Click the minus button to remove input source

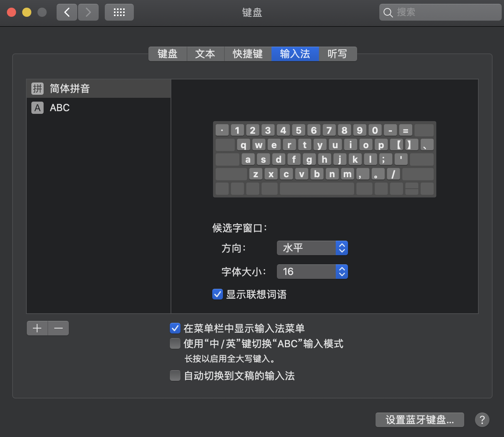tap(59, 328)
